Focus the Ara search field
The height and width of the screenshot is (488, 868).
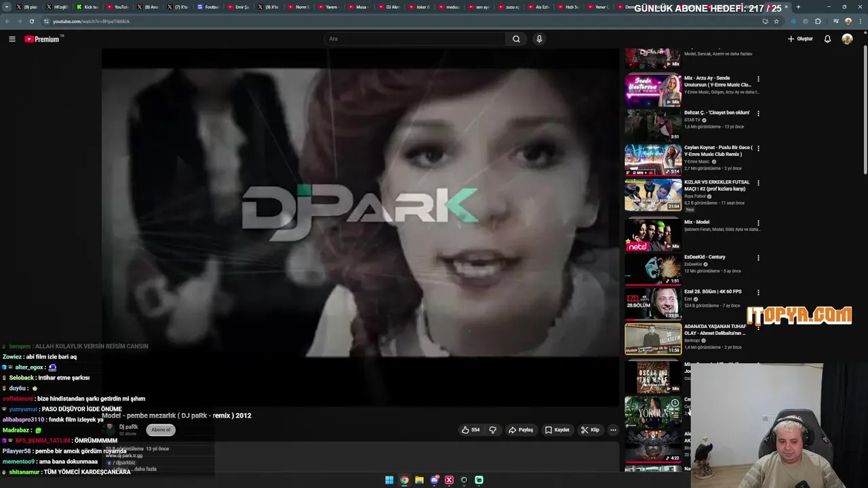click(x=415, y=39)
